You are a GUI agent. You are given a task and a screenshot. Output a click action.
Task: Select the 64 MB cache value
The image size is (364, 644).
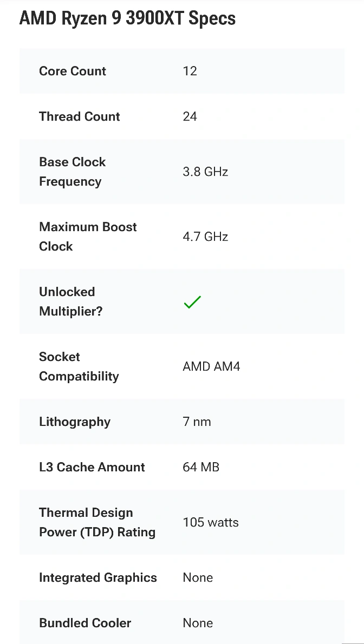coord(201,468)
